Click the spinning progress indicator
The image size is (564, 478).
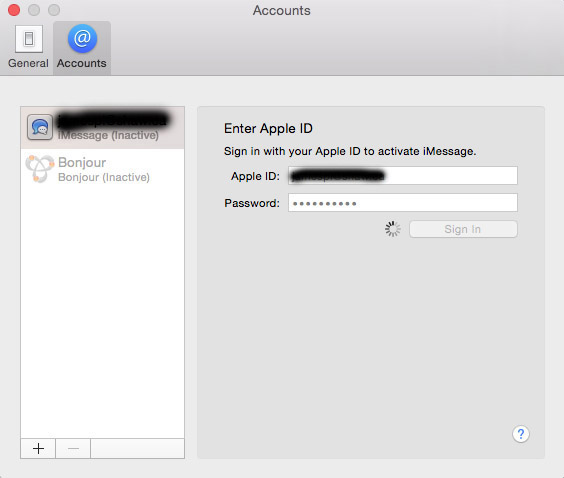coord(392,229)
